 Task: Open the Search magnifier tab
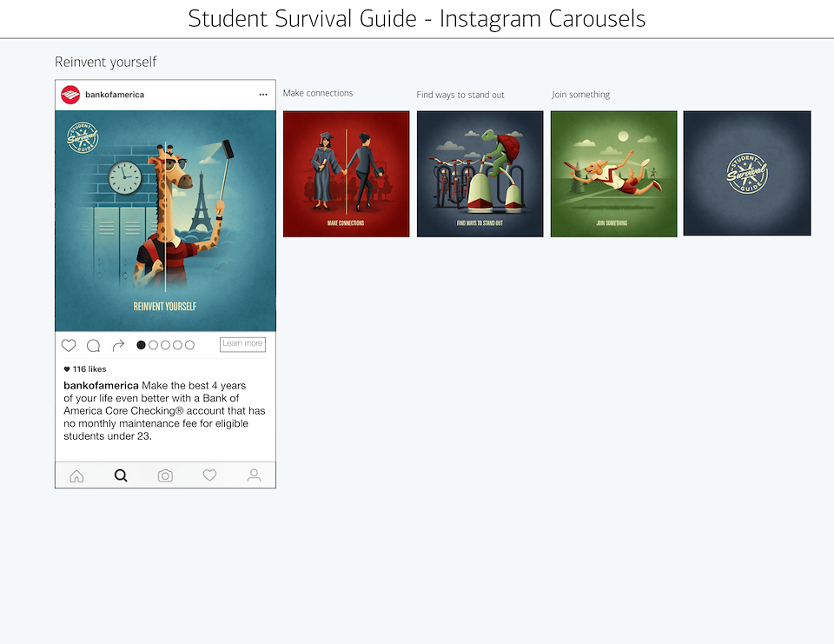point(121,475)
